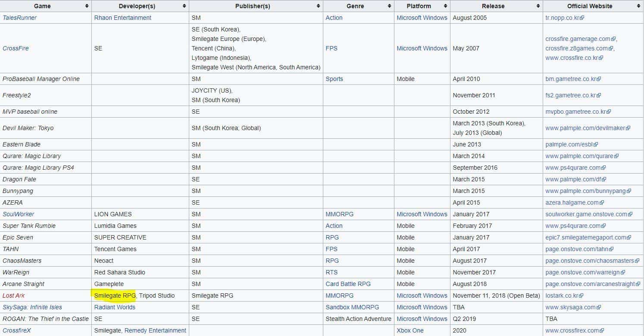Image resolution: width=644 pixels, height=336 pixels.
Task: Open MMORPG genre link in SoulWorker row
Action: (340, 214)
